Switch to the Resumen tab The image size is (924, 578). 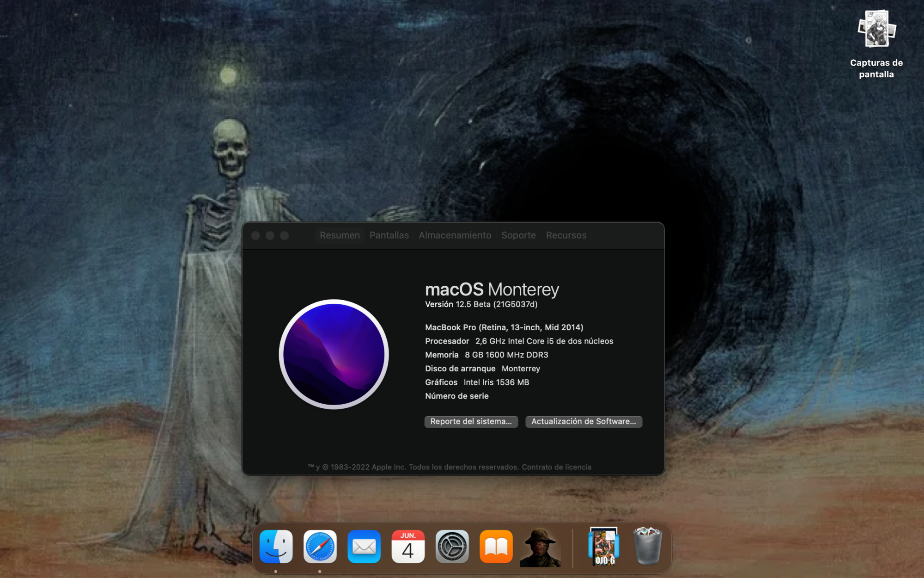(x=340, y=235)
